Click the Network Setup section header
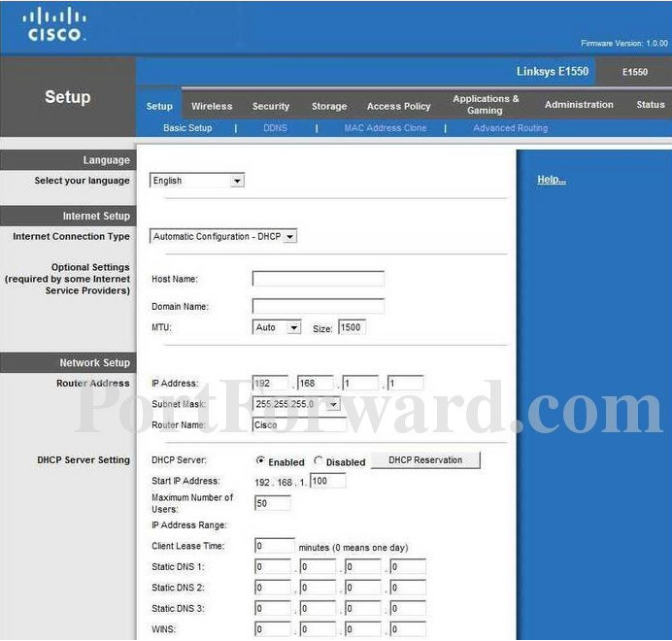Screen dimensions: 672x641 coord(68,362)
